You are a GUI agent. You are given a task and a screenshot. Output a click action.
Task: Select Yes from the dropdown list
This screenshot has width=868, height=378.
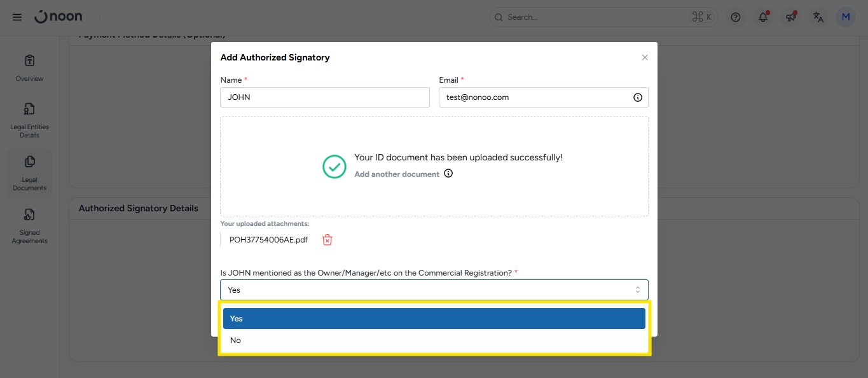(x=434, y=319)
